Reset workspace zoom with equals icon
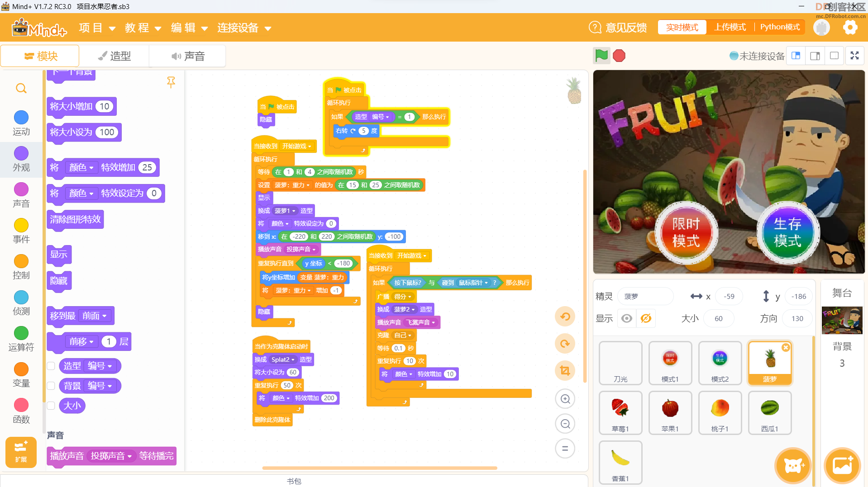This screenshot has height=487, width=868. [x=565, y=449]
